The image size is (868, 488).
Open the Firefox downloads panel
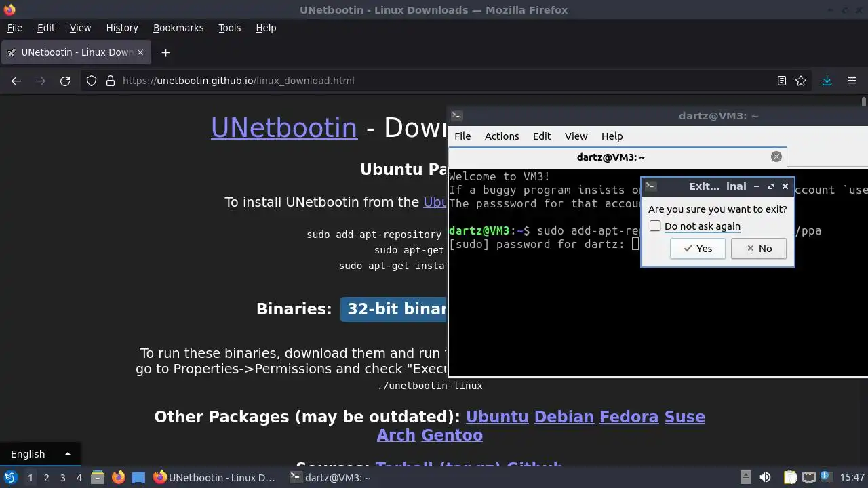point(827,81)
